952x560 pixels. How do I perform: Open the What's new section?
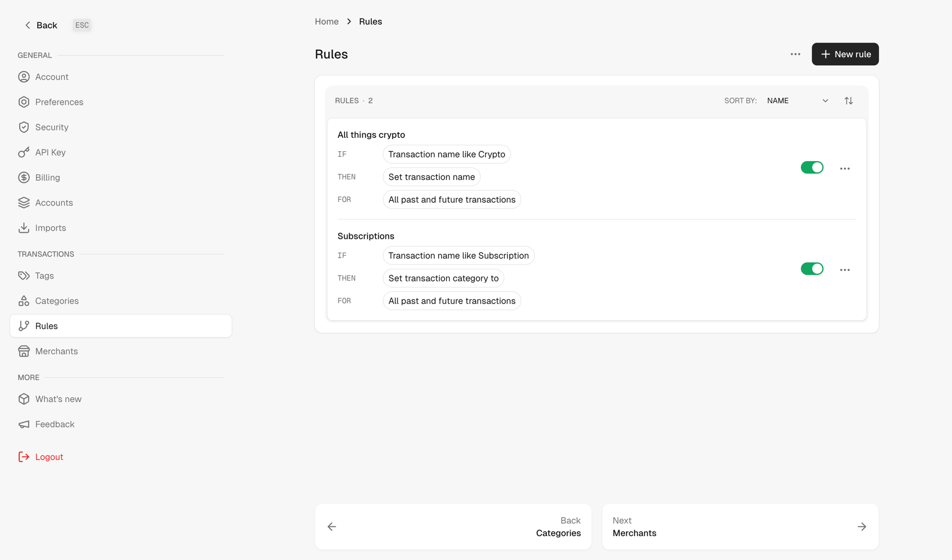(x=58, y=399)
